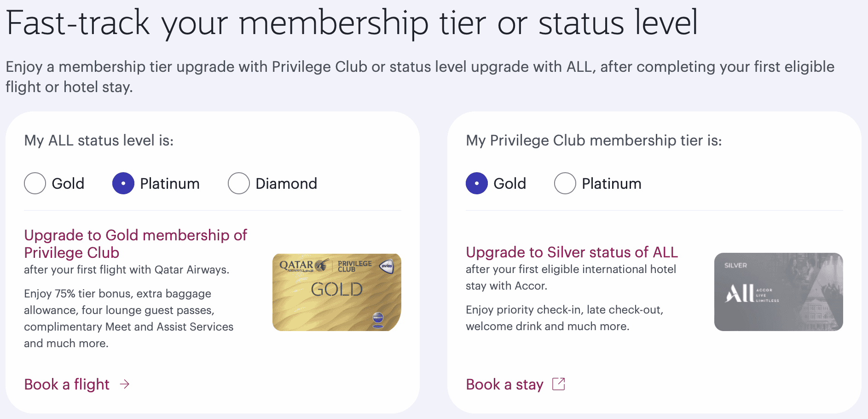Click the PRIVILEGE CLUB text on the gold card

(x=354, y=266)
